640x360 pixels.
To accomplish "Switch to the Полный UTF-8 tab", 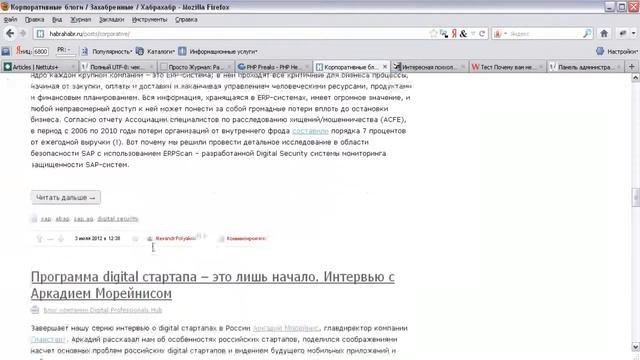I will coord(117,67).
